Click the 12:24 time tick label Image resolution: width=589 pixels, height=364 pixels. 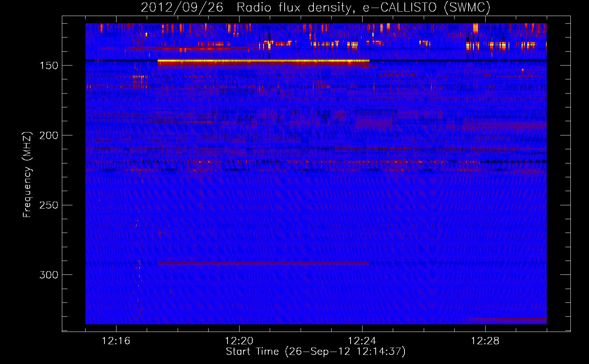[362, 341]
